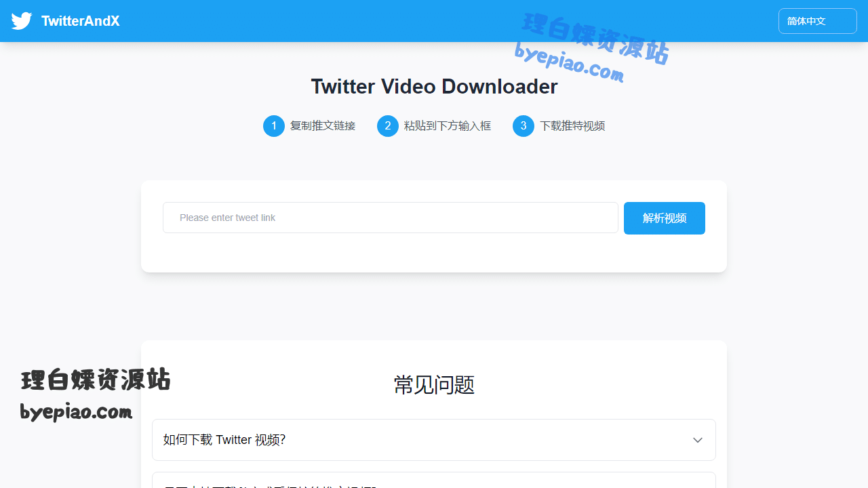Click the blue byepiao.com watermark text
This screenshot has height=488, width=868.
[568, 64]
